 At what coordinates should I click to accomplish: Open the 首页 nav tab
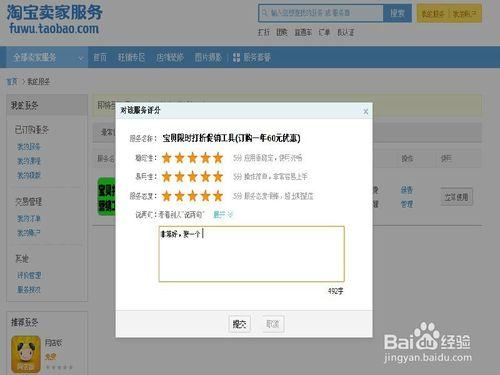point(100,57)
